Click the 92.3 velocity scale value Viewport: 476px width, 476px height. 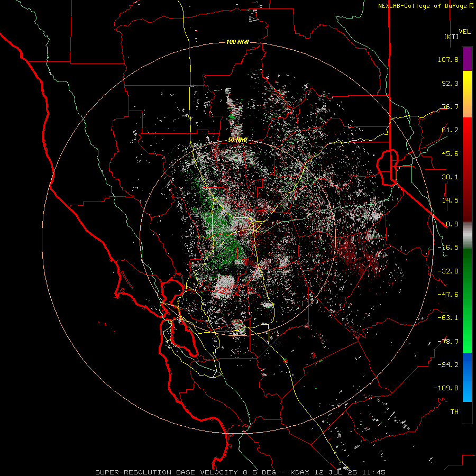(450, 83)
